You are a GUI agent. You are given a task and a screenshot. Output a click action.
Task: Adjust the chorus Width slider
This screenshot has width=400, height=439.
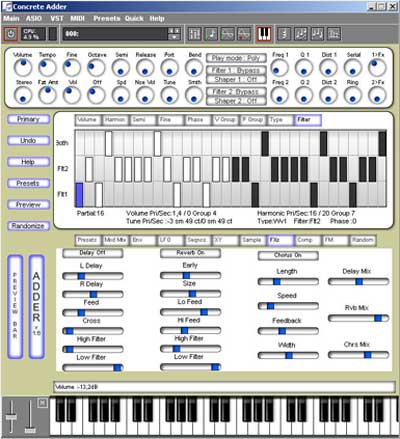click(x=288, y=356)
